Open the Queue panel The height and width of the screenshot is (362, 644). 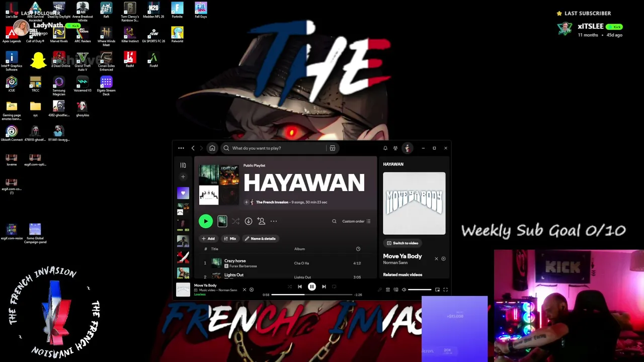click(x=388, y=290)
